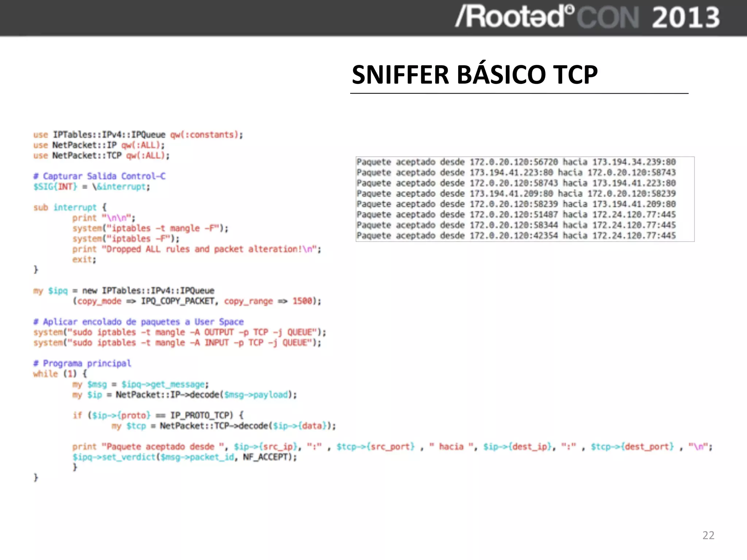Click 'Dropped ALL rules and packet alteration' print line
Image resolution: width=747 pixels, height=560 pixels.
point(197,249)
